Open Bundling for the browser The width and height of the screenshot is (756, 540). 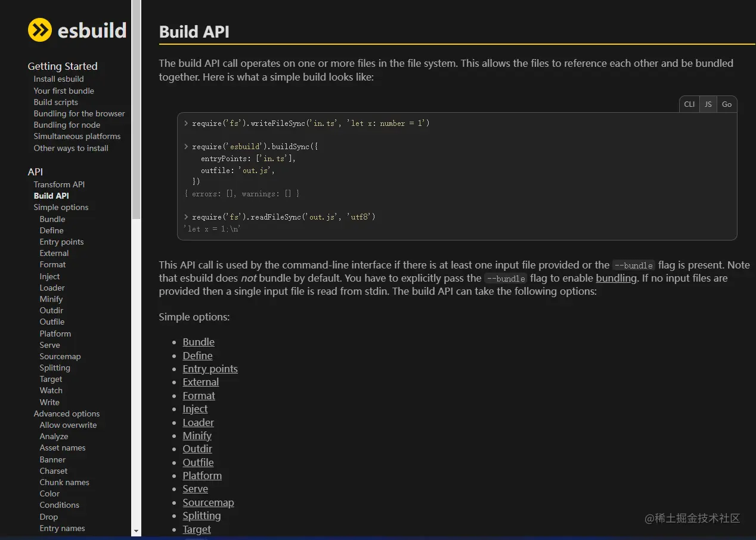click(x=79, y=113)
